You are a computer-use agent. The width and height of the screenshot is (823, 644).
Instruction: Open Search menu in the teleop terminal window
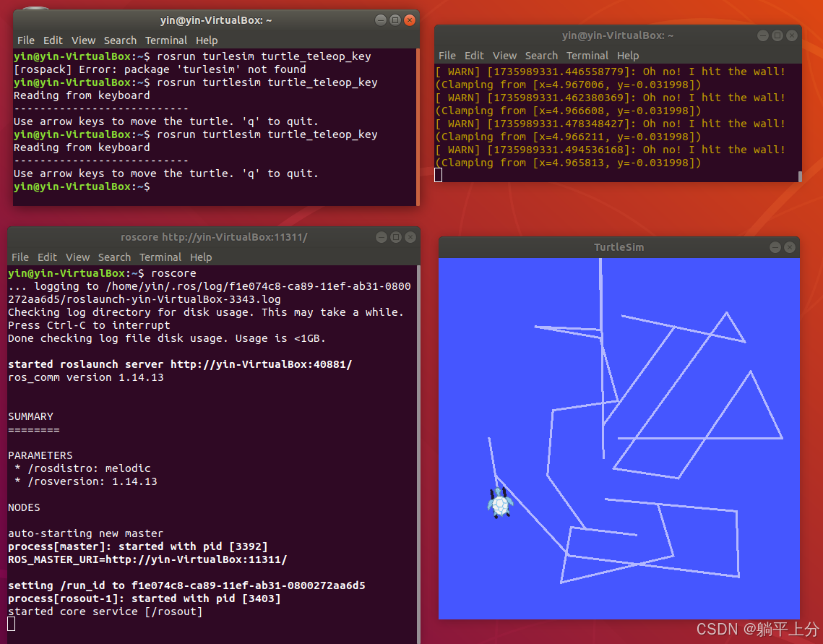point(120,40)
